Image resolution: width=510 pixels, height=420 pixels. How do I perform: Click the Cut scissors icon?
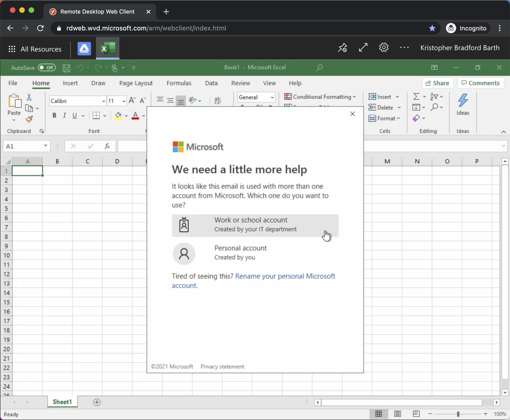29,97
